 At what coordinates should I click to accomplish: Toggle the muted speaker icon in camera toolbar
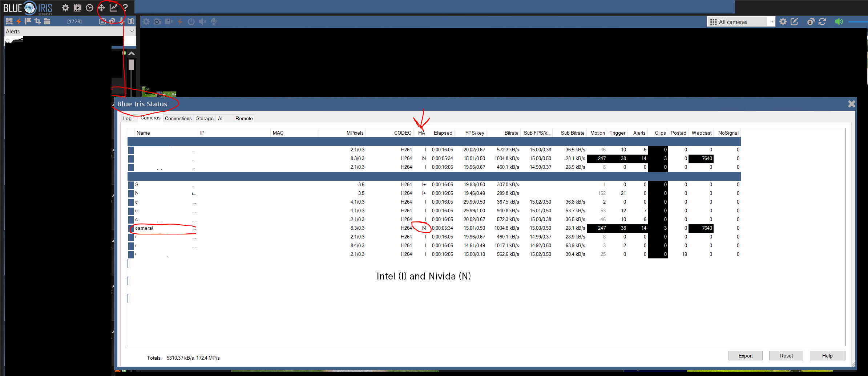coord(202,21)
